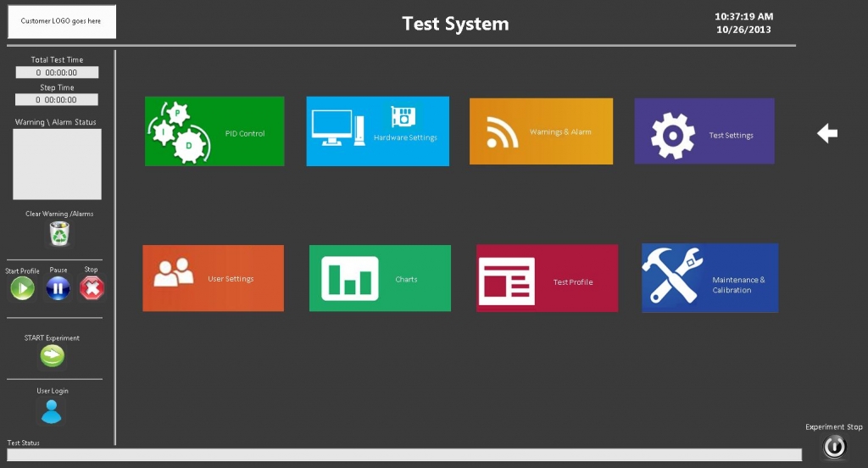The height and width of the screenshot is (468, 868).
Task: Click the Step Time field
Action: [57, 100]
